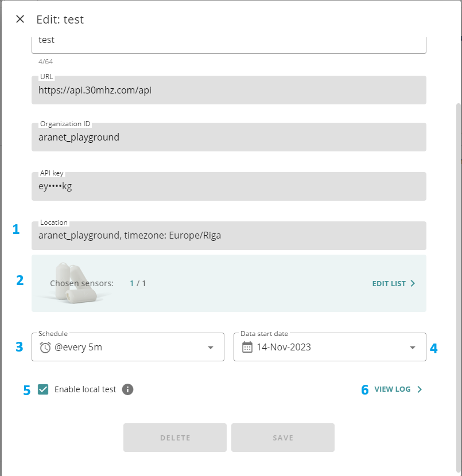Click the chevron arrow next to VIEW LOG

coord(420,389)
